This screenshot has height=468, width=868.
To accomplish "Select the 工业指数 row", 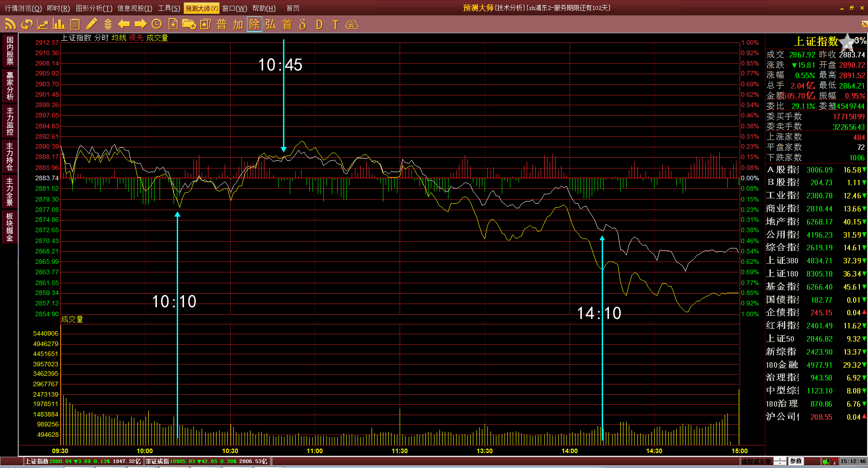I will point(816,196).
